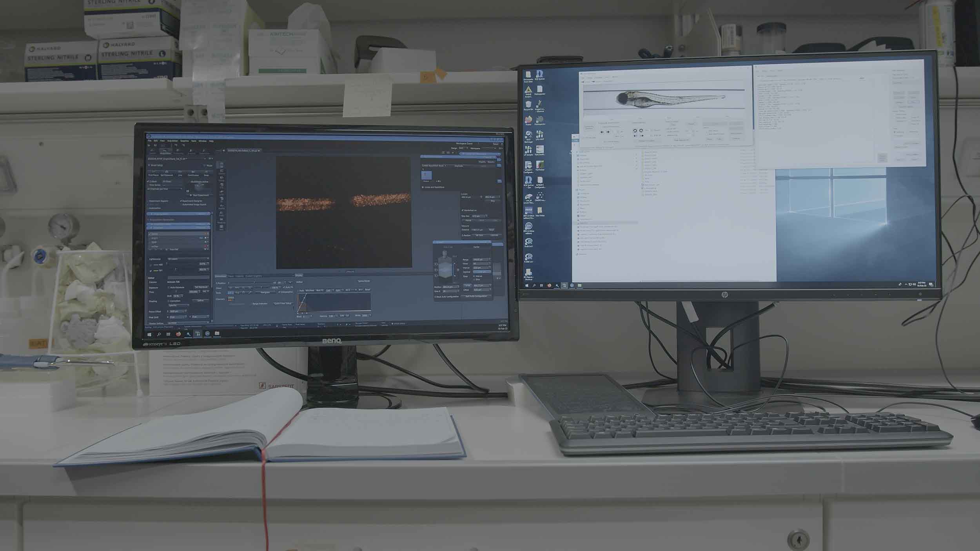
Task: Expand the Acquisition Parameter section
Action: click(x=162, y=220)
